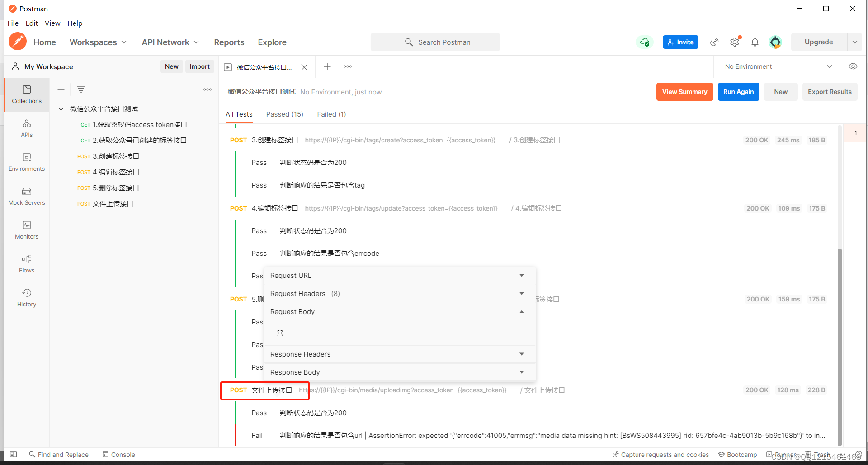Open the Upgrade dropdown arrow

854,42
